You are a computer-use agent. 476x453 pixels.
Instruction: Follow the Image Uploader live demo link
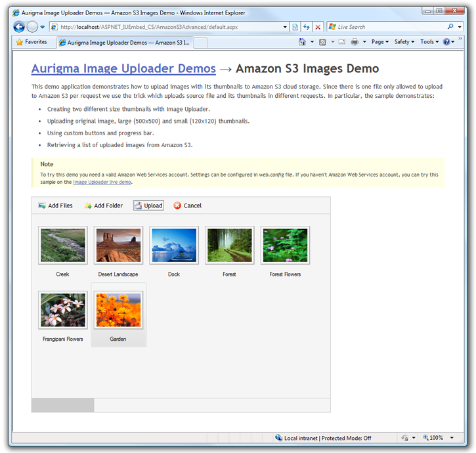(102, 182)
